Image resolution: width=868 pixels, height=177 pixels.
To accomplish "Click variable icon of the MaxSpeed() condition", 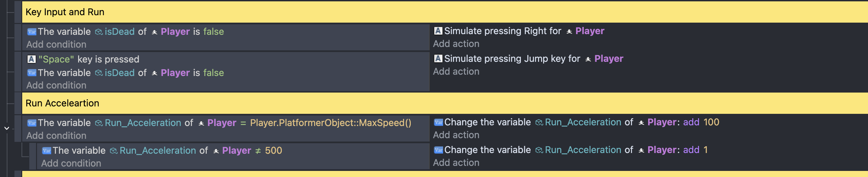I will click(x=32, y=123).
